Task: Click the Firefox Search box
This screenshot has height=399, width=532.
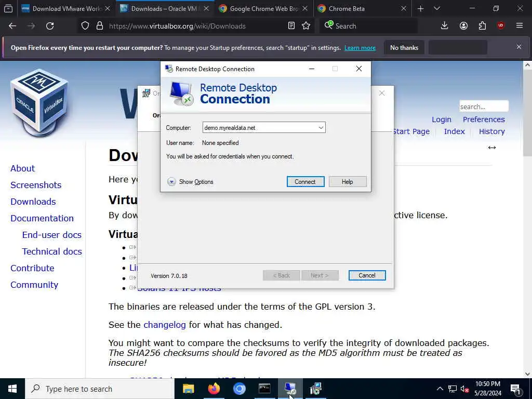Action: point(368,26)
